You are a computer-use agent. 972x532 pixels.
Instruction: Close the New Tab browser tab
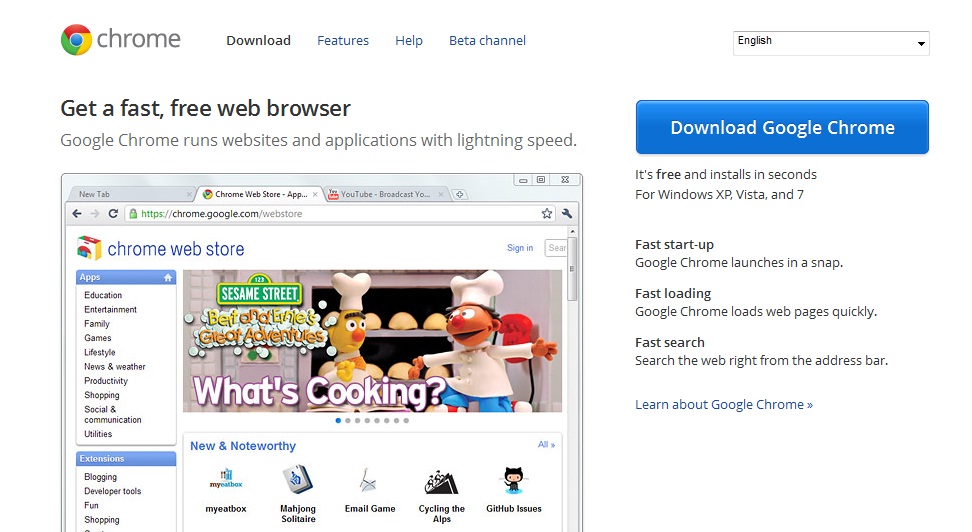coord(189,194)
